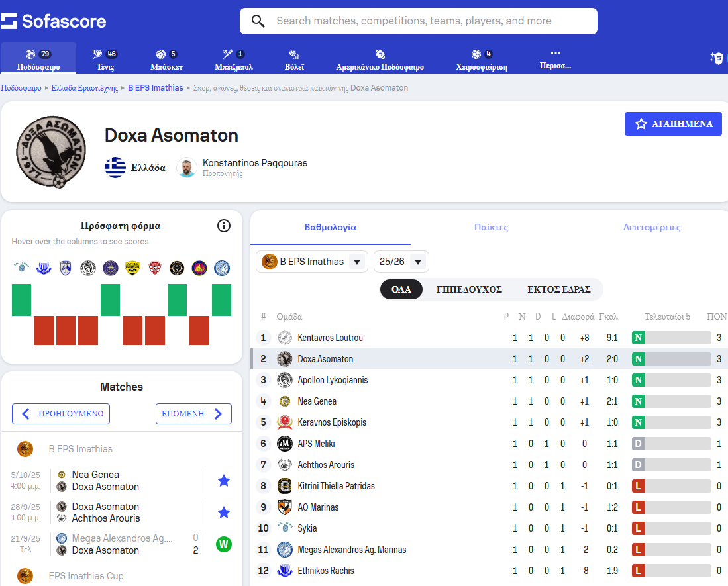This screenshot has width=728, height=586.
Task: Click the search input field
Action: (419, 21)
